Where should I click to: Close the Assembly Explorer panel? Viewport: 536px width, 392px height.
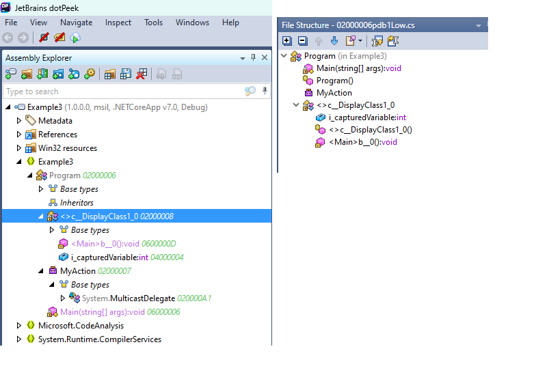265,57
